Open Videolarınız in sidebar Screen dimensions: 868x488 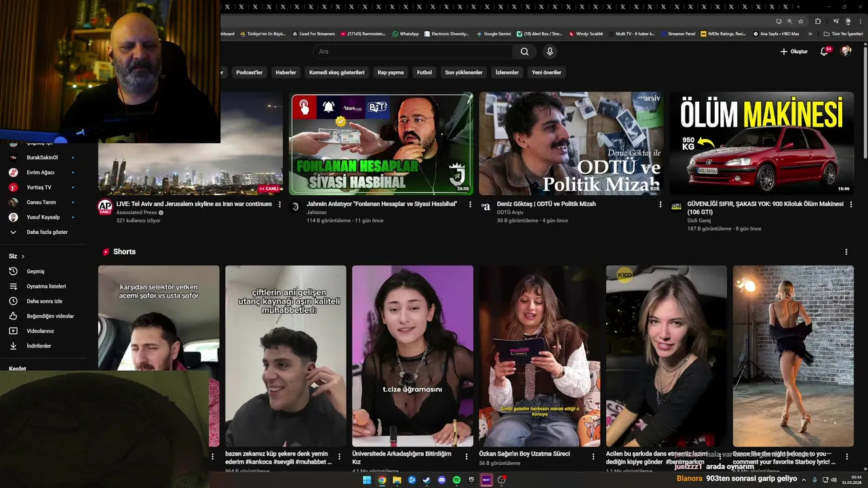pyautogui.click(x=43, y=331)
